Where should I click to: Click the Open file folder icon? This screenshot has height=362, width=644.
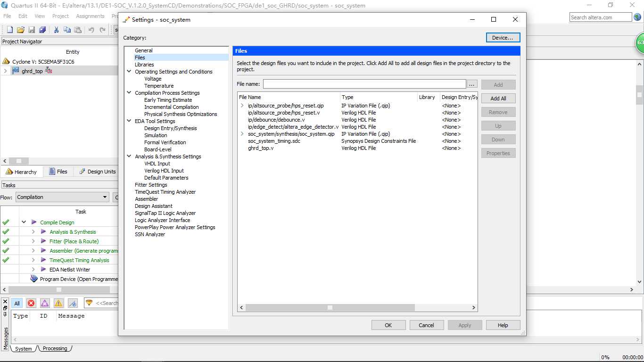(x=20, y=30)
